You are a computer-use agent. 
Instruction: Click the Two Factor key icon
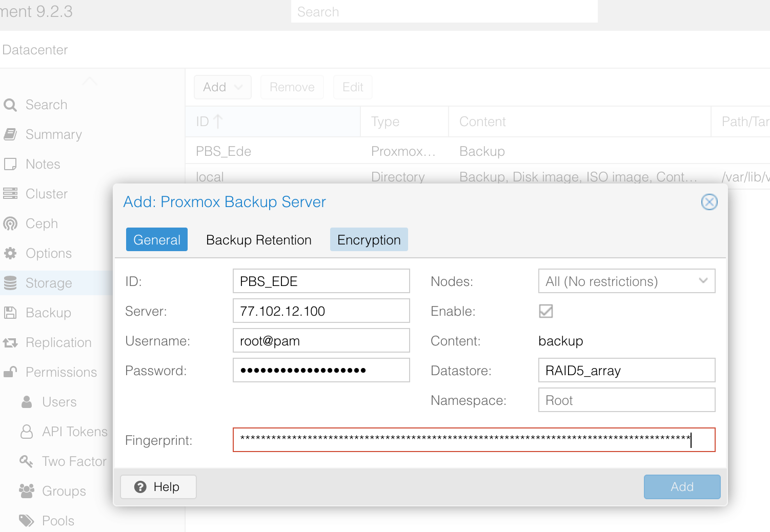coord(27,461)
